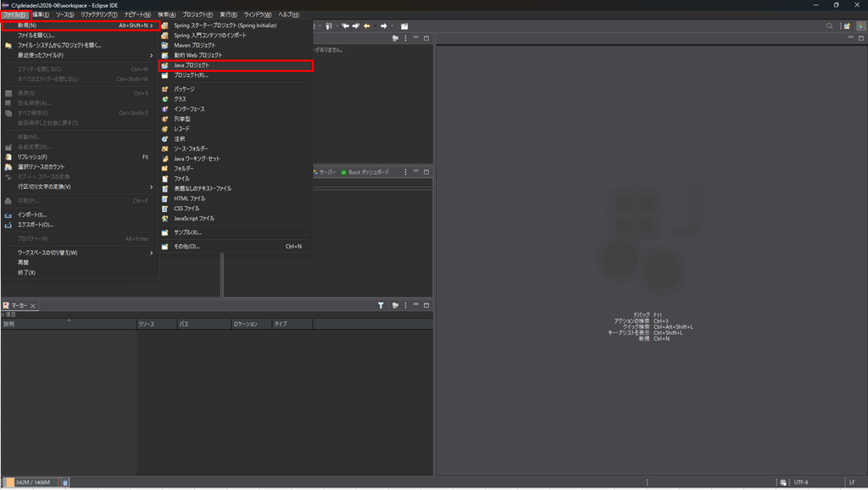Click the Java ワーキング・セット icon

pyautogui.click(x=165, y=159)
